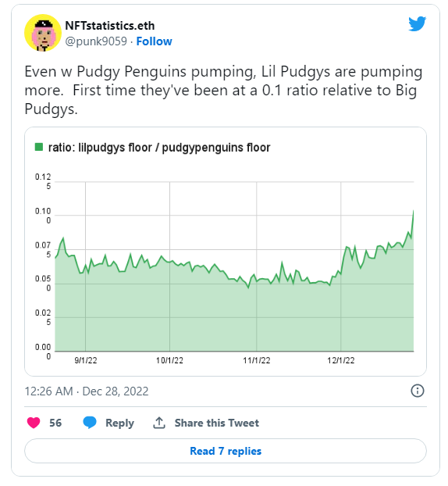The width and height of the screenshot is (448, 486).
Task: Open the lilpudgys ratio chart image
Action: coord(226,252)
